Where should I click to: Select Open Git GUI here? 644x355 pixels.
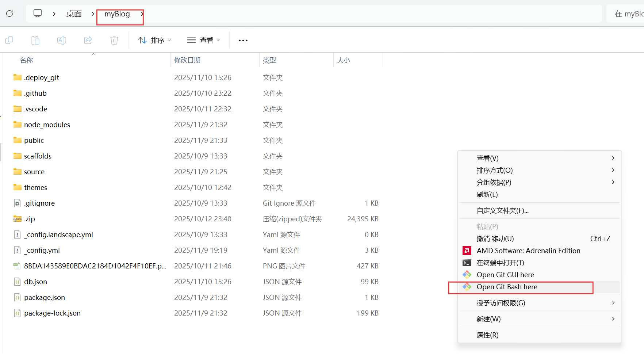(x=505, y=275)
